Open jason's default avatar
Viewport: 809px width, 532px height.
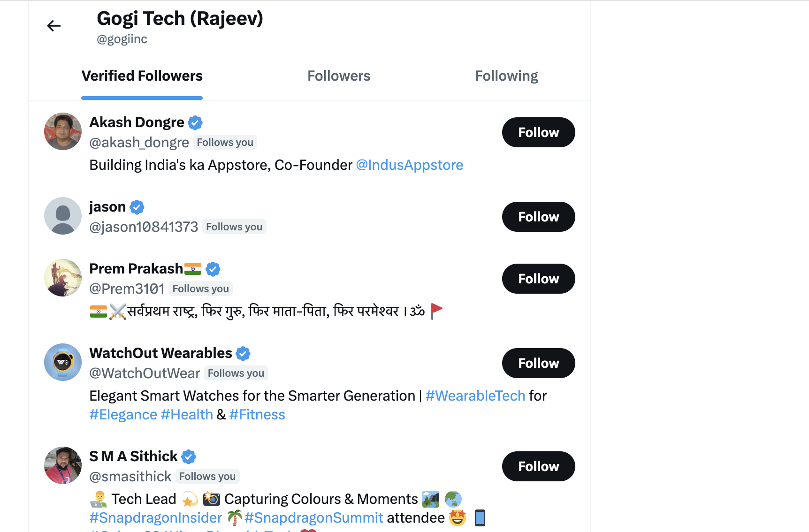[63, 216]
